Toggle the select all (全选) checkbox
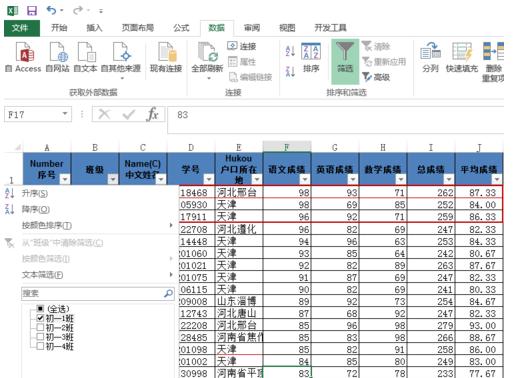 [40, 308]
